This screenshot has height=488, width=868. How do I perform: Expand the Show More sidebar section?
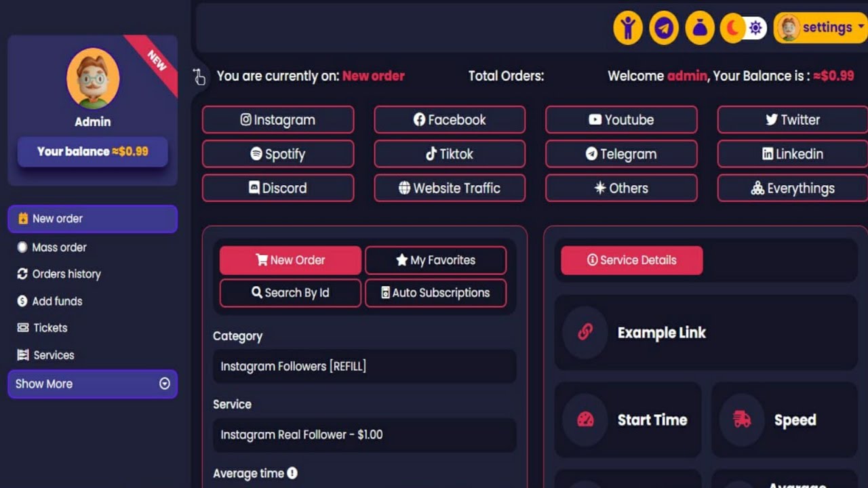pyautogui.click(x=92, y=384)
